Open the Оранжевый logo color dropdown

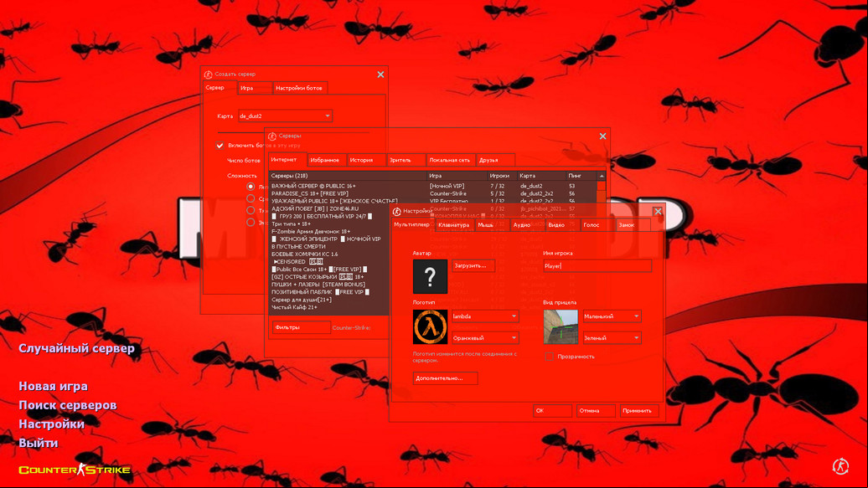[x=485, y=337]
